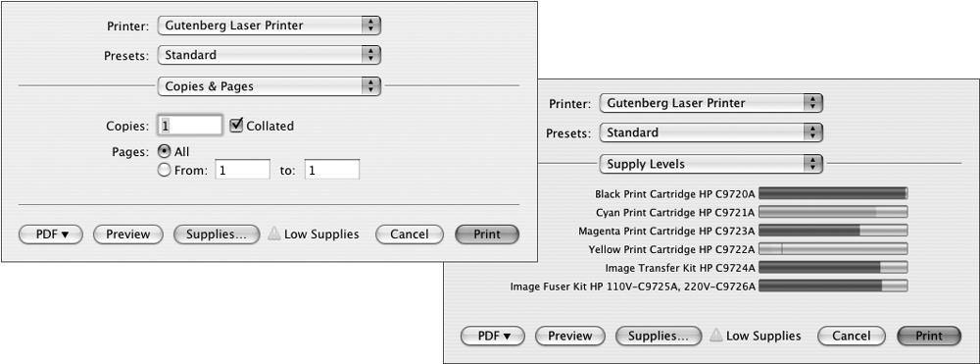Click the Supplies button in left dialog

point(217,234)
